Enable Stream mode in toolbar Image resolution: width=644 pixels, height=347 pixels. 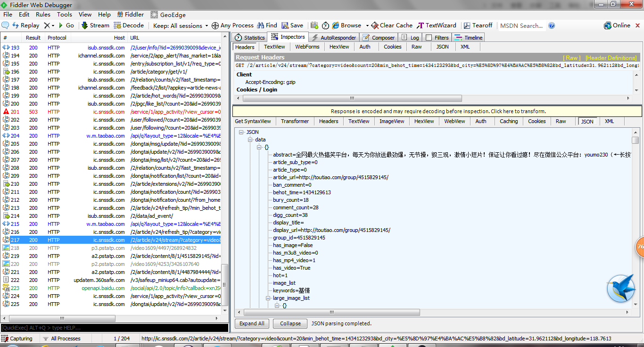click(95, 25)
